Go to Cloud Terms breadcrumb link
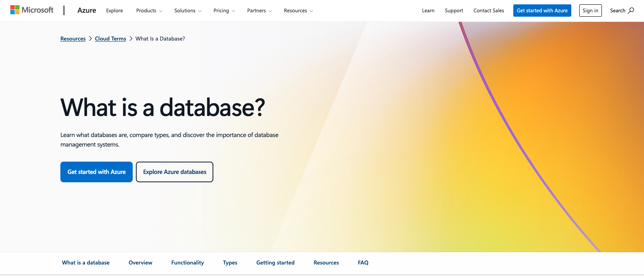The width and height of the screenshot is (644, 276). click(110, 39)
